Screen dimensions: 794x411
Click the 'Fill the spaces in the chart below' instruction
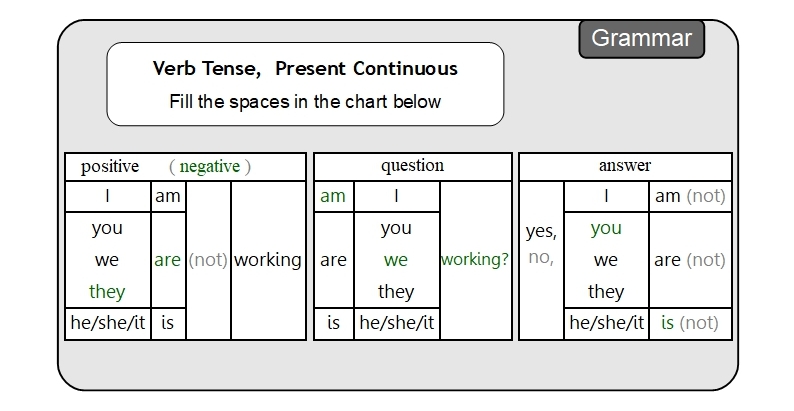(305, 101)
